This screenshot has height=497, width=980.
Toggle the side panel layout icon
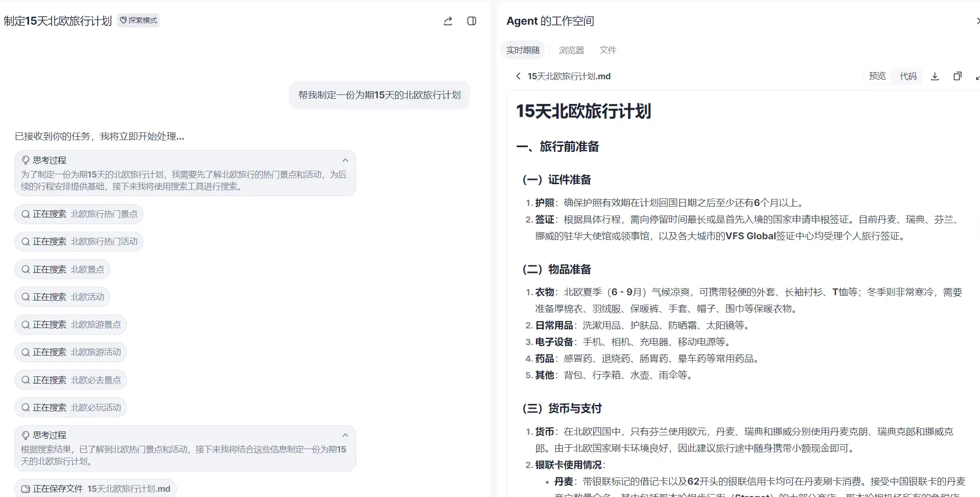coord(471,21)
